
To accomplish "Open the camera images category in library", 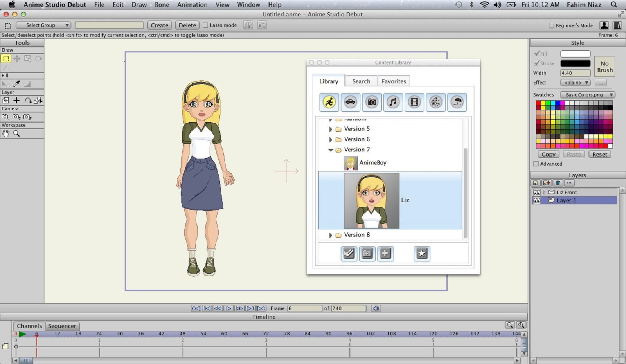I will [x=372, y=102].
